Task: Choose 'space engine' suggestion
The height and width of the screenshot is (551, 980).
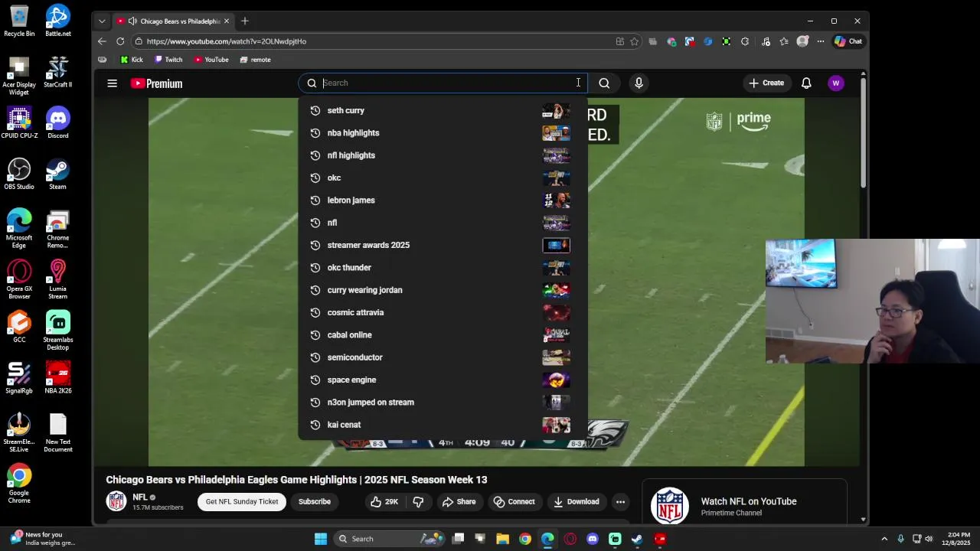Action: click(443, 380)
